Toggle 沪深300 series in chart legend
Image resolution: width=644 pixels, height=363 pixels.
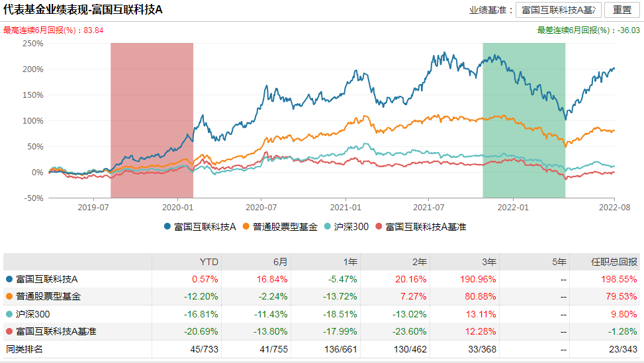[347, 227]
